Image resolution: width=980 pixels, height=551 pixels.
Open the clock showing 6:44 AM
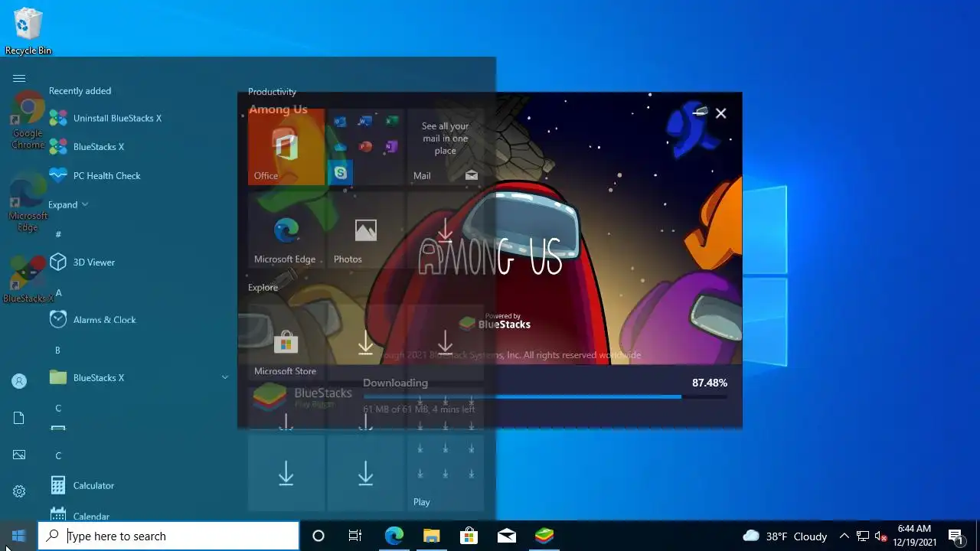[915, 536]
